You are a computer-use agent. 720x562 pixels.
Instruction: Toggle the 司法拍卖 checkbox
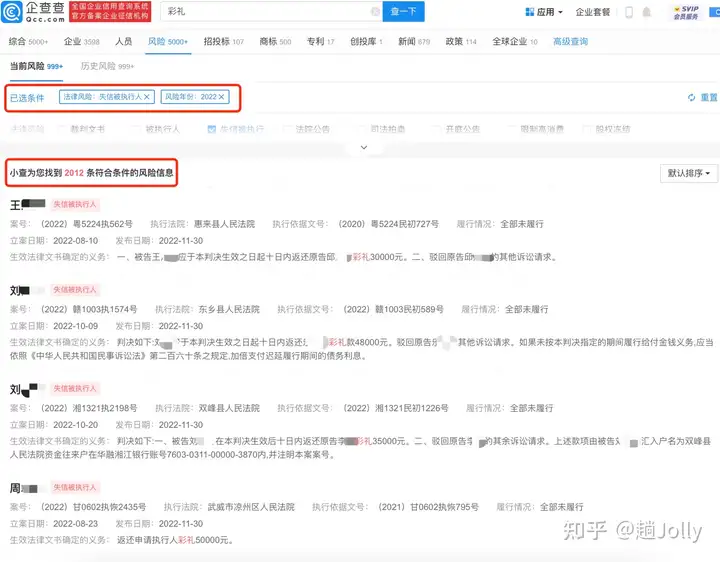362,129
